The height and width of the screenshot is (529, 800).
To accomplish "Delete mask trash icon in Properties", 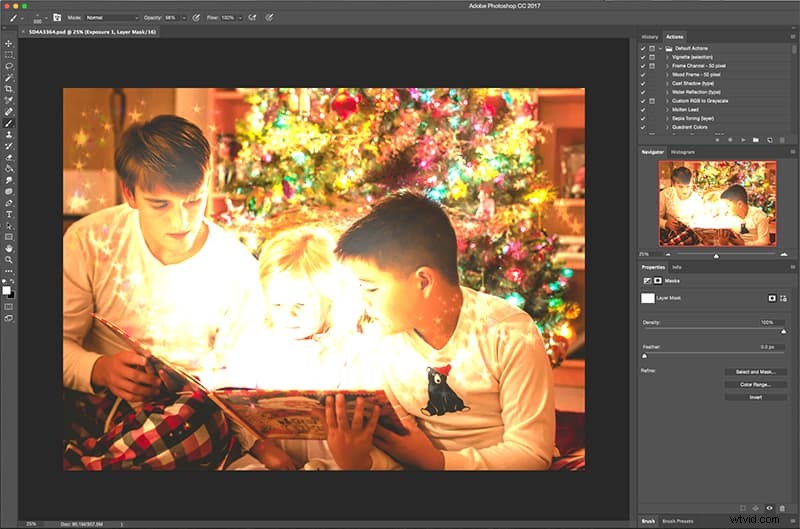I will (x=782, y=508).
